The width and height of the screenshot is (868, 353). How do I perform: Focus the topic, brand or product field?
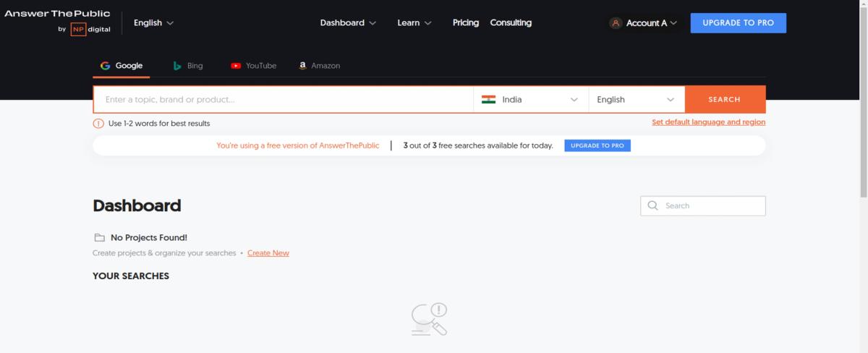(284, 100)
